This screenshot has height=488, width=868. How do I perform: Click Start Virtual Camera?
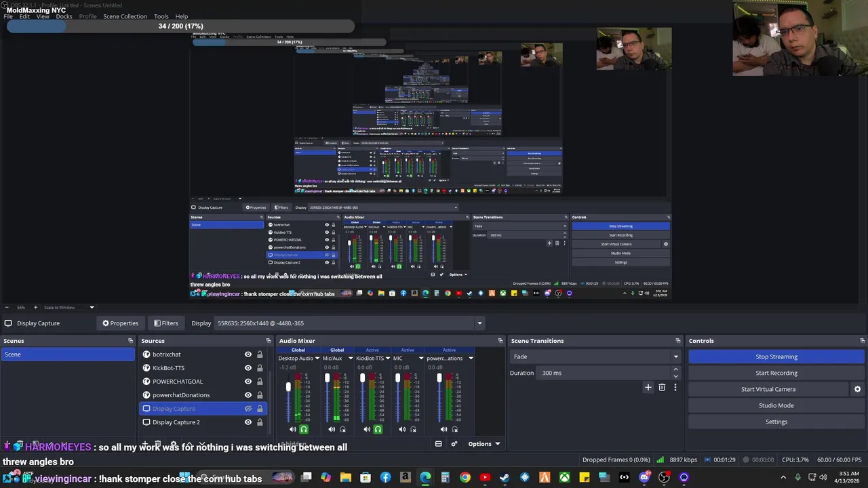pos(768,389)
